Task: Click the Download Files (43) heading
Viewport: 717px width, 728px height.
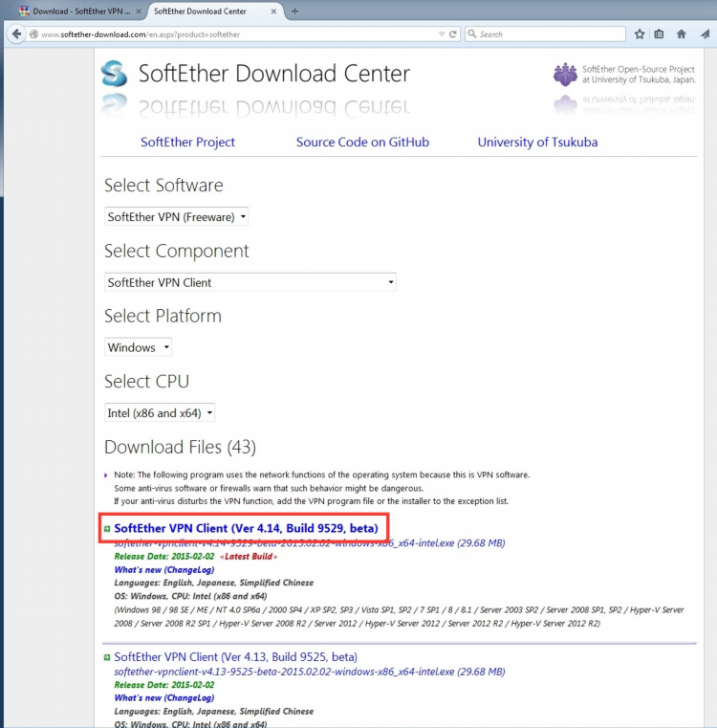Action: click(x=180, y=447)
